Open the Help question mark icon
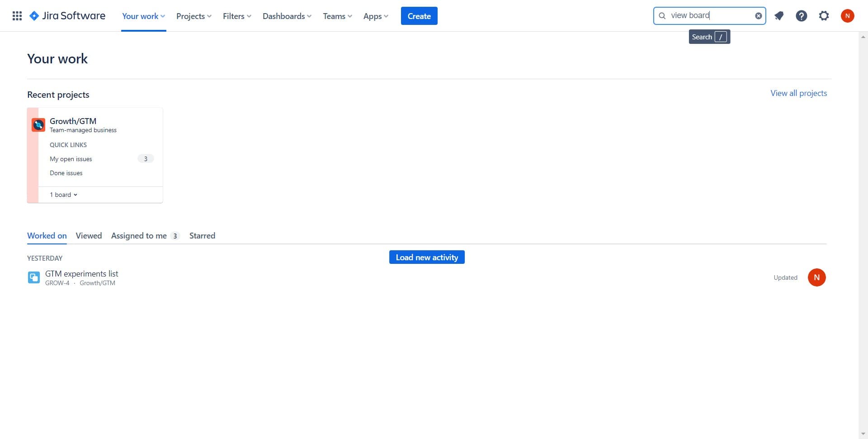Viewport: 868px width, 439px height. 801,16
